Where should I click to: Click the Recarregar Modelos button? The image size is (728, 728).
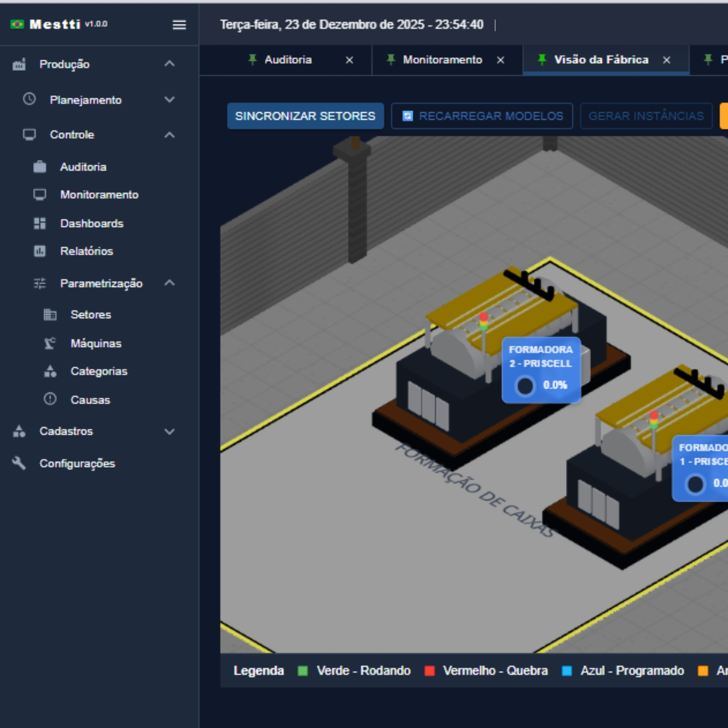click(482, 116)
